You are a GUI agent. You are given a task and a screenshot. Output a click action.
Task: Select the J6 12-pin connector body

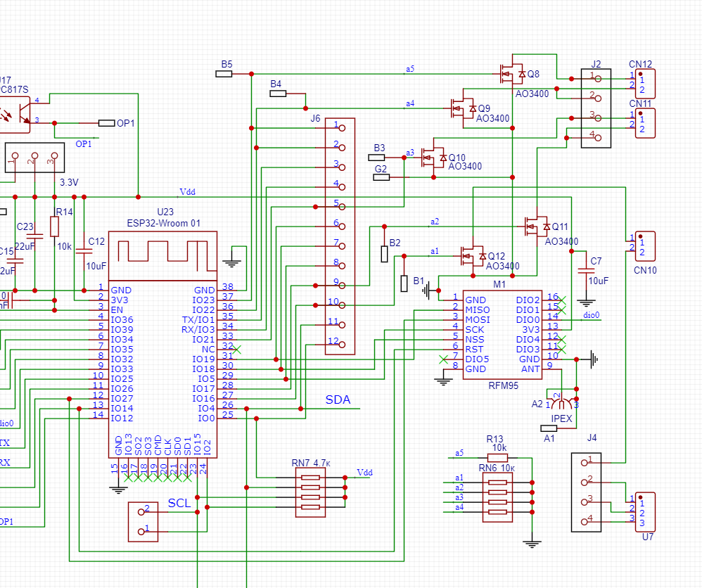click(340, 236)
